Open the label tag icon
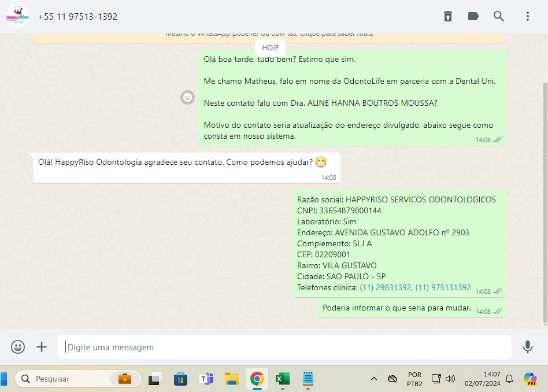Screen dimensions: 548x392 click(x=473, y=16)
